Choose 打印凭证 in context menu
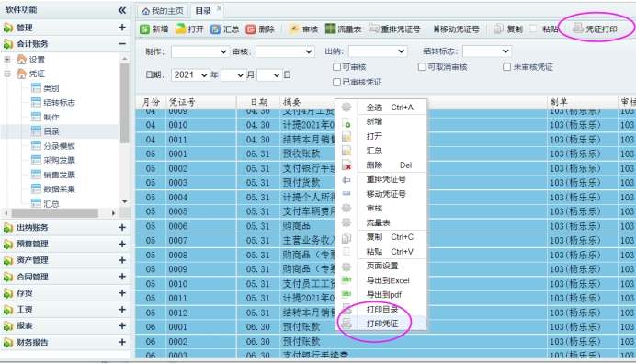Viewport: 636px width, 364px height. (x=381, y=324)
